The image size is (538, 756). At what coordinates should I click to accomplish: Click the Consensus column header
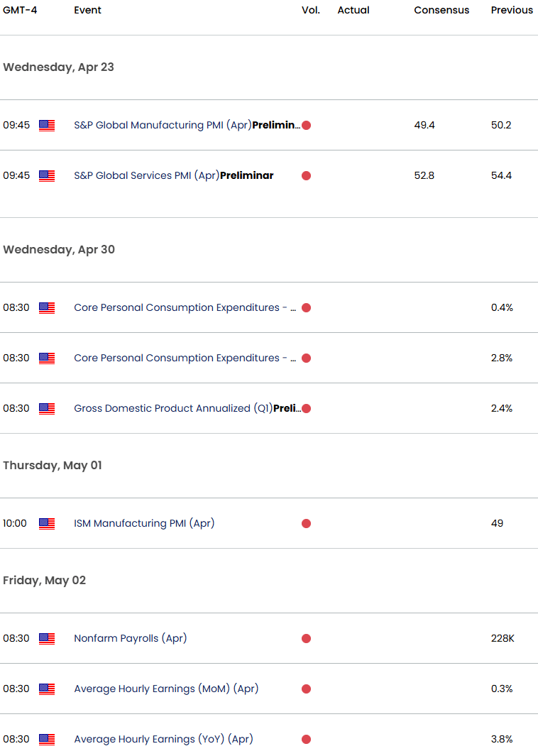coord(441,10)
